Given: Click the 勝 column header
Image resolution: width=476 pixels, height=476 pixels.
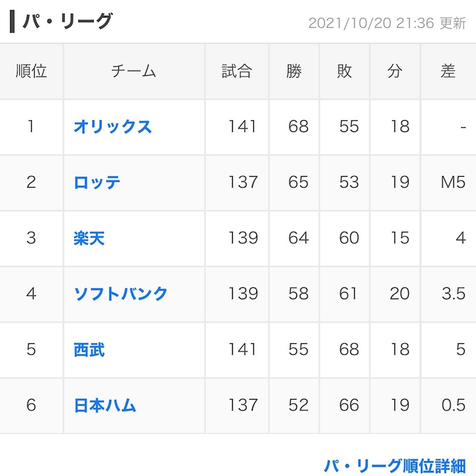Looking at the screenshot, I should click(x=294, y=71).
